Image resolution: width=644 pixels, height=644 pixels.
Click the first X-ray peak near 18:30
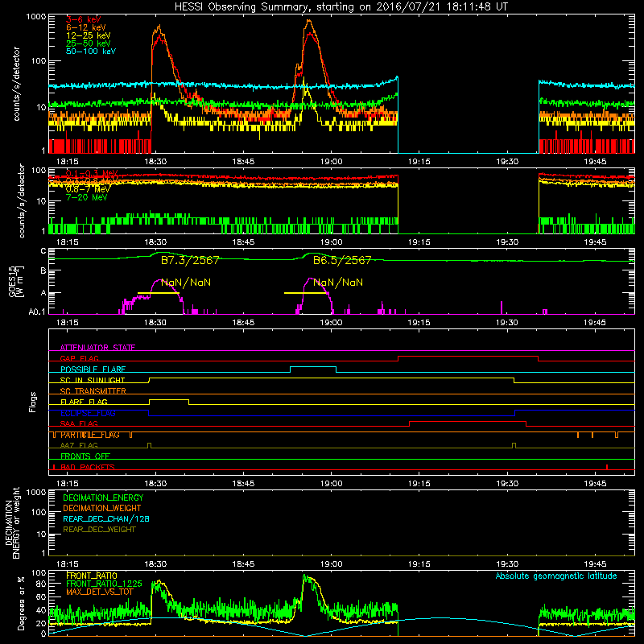tap(159, 27)
